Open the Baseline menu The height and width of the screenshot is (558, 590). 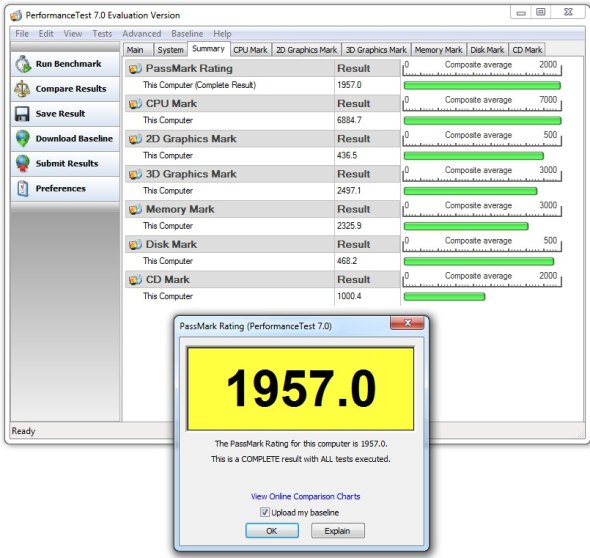click(187, 34)
